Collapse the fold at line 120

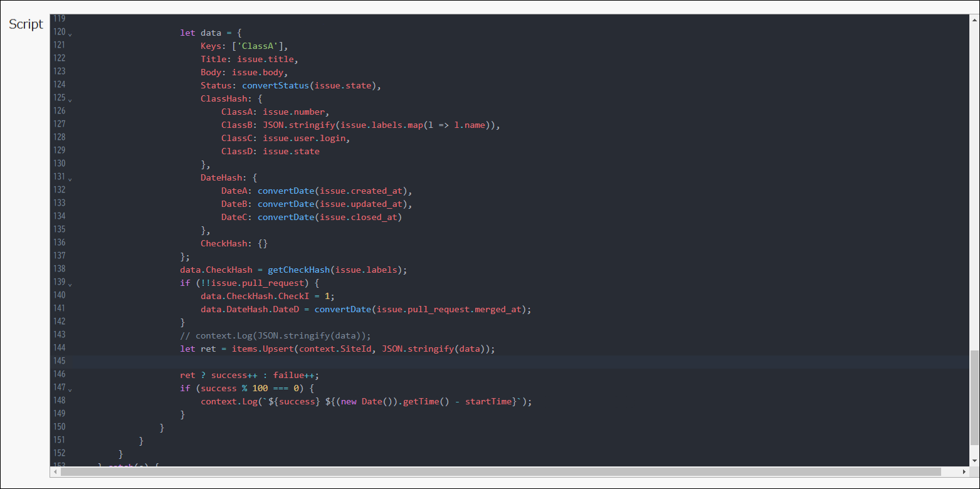click(x=70, y=34)
